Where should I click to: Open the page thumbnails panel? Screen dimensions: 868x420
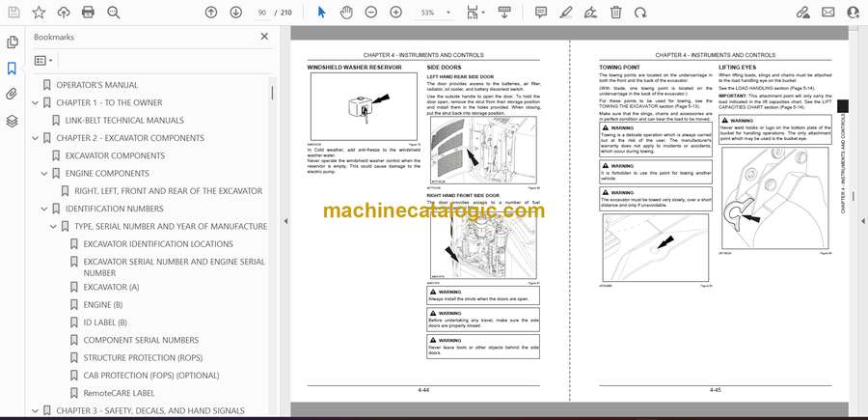click(12, 42)
